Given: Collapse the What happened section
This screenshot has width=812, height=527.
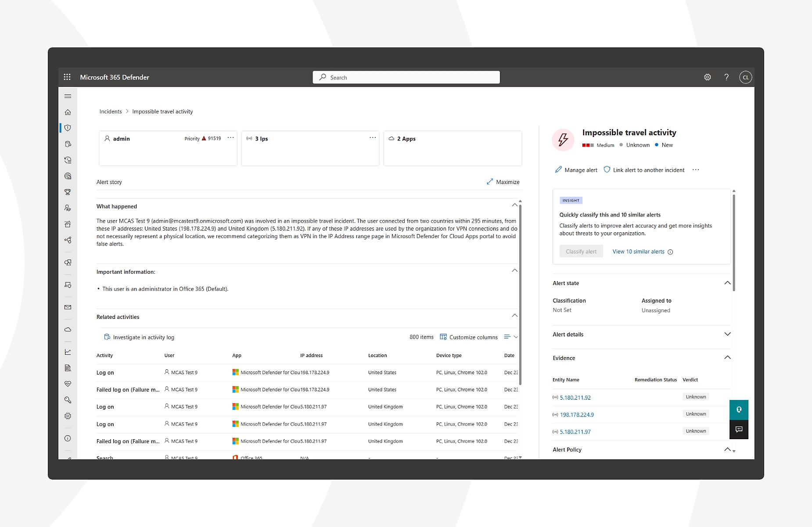Looking at the screenshot, I should [514, 206].
